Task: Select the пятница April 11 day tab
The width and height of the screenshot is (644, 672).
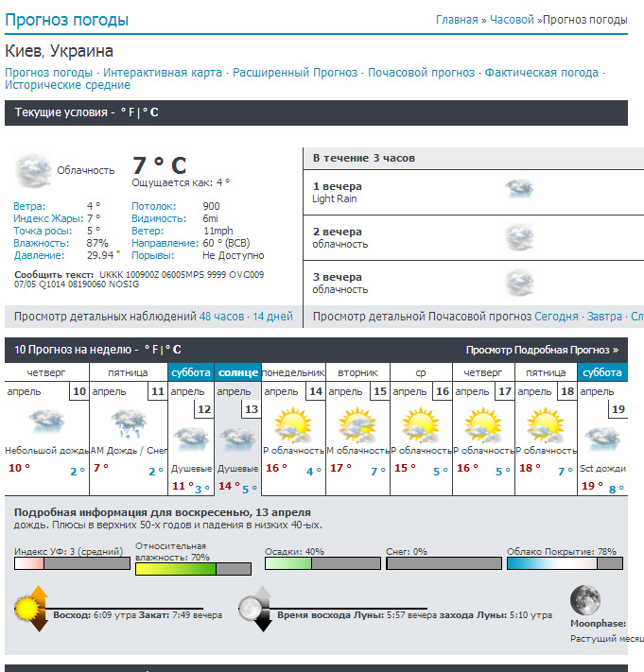Action: (x=128, y=372)
